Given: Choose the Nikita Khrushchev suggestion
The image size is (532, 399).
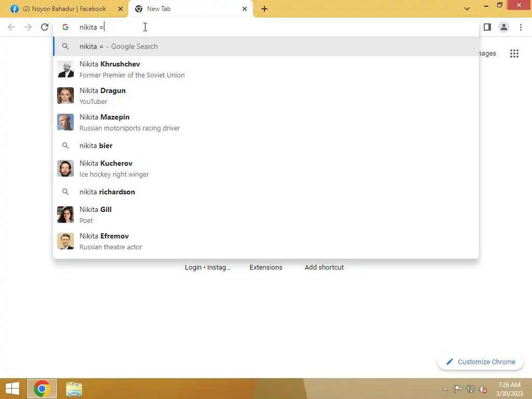Looking at the screenshot, I should (266, 69).
